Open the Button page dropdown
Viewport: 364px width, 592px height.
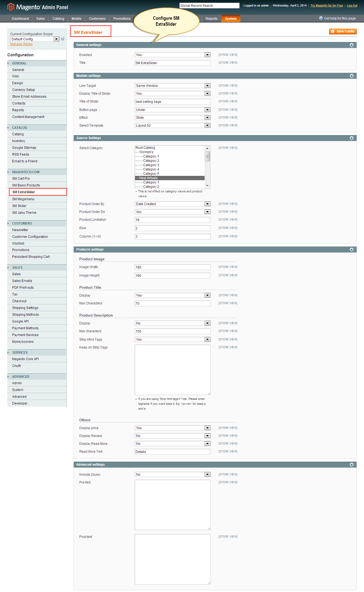click(173, 110)
